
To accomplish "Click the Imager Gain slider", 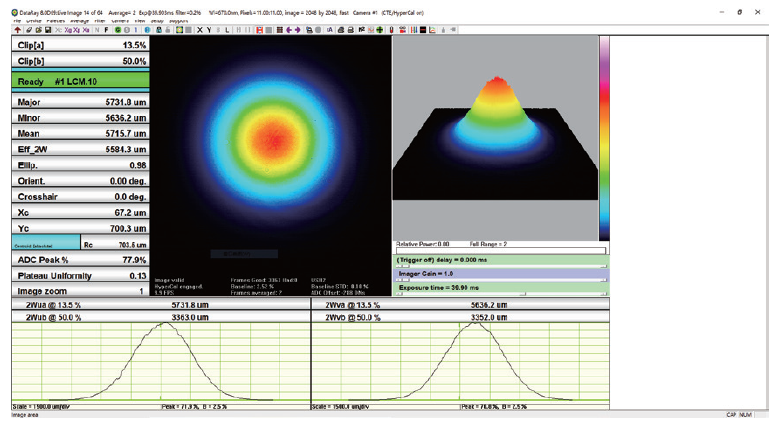I will click(x=500, y=272).
